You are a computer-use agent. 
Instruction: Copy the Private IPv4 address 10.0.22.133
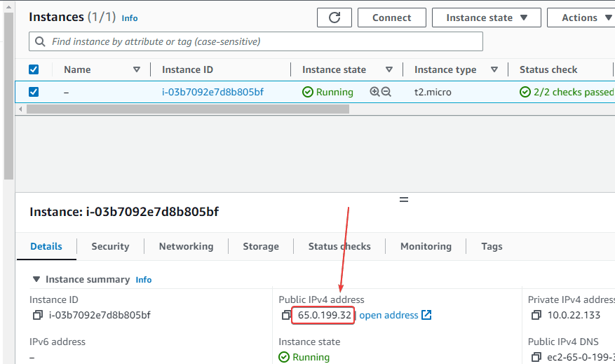click(536, 315)
